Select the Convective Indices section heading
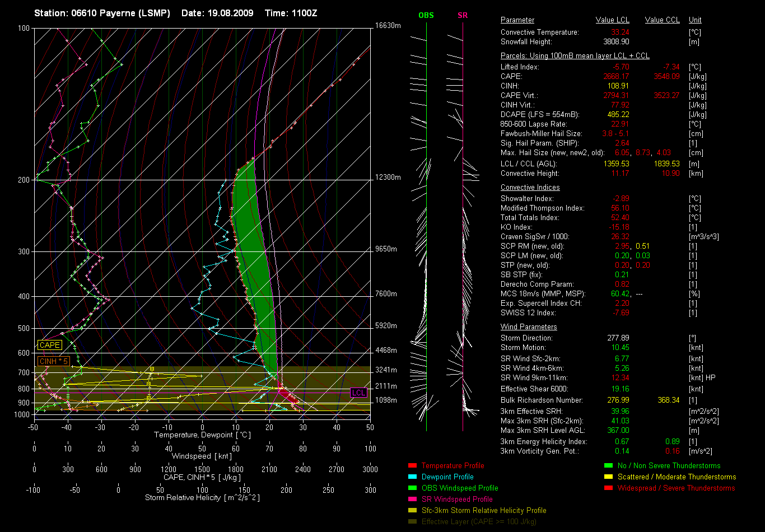The width and height of the screenshot is (765, 532). tap(530, 188)
